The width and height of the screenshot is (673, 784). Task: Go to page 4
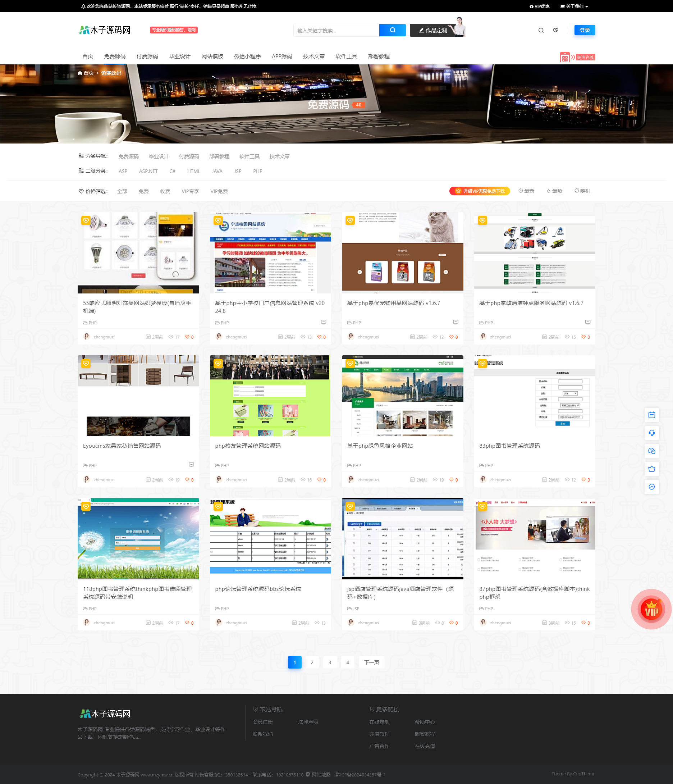[347, 662]
